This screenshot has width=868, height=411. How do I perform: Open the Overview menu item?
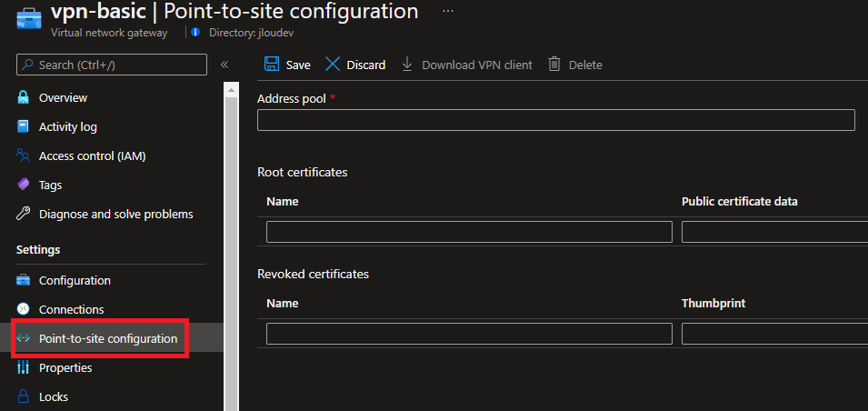click(x=63, y=97)
